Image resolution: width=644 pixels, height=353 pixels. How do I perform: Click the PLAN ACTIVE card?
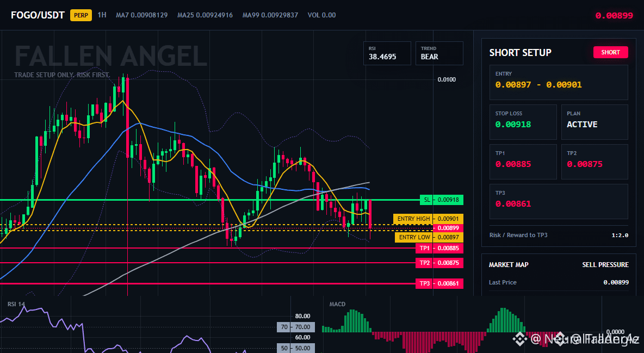(595, 122)
